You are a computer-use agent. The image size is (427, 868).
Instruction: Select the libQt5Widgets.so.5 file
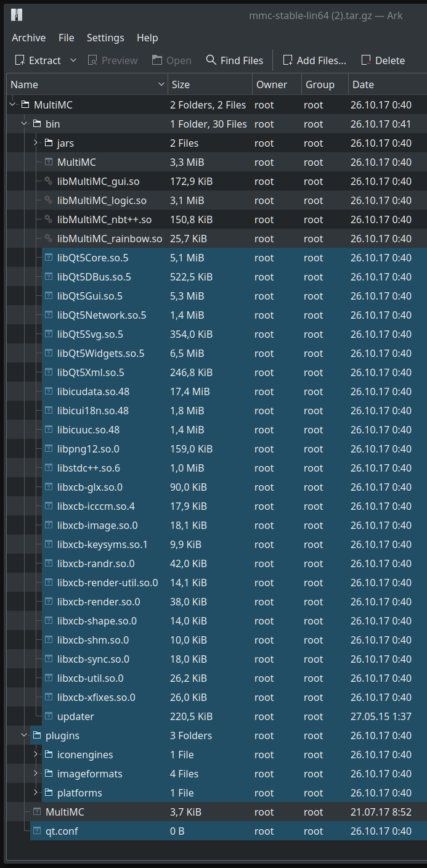click(x=101, y=353)
